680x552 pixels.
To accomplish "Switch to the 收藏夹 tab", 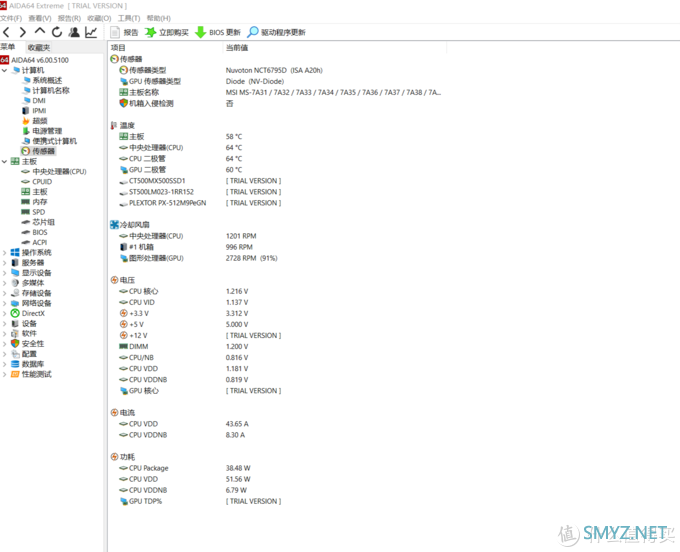I will (39, 48).
